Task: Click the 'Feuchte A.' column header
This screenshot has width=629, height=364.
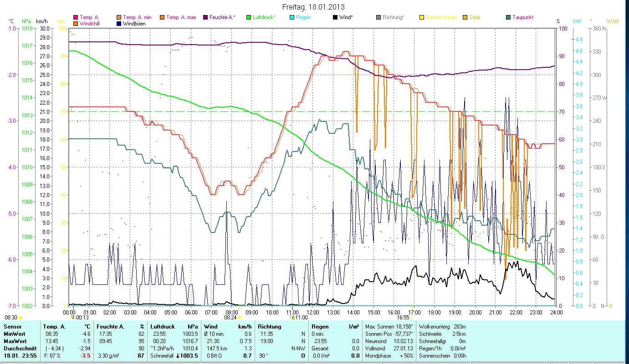Action: [110, 327]
